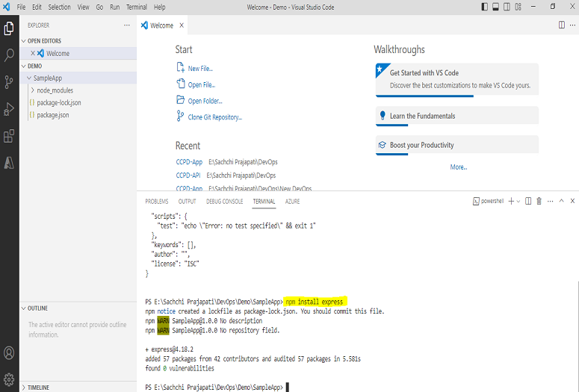This screenshot has width=579, height=392.
Task: Open the terminal launch profile dropdown arrow
Action: click(518, 201)
